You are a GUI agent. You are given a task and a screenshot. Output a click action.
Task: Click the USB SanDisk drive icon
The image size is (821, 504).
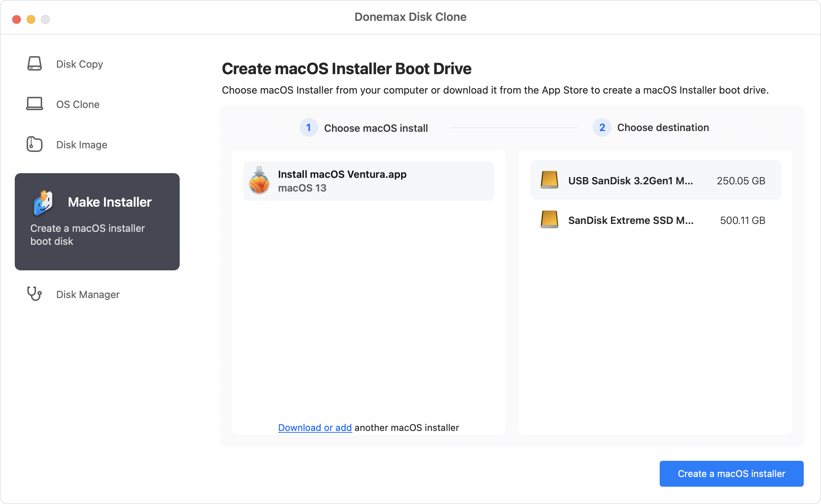[549, 180]
